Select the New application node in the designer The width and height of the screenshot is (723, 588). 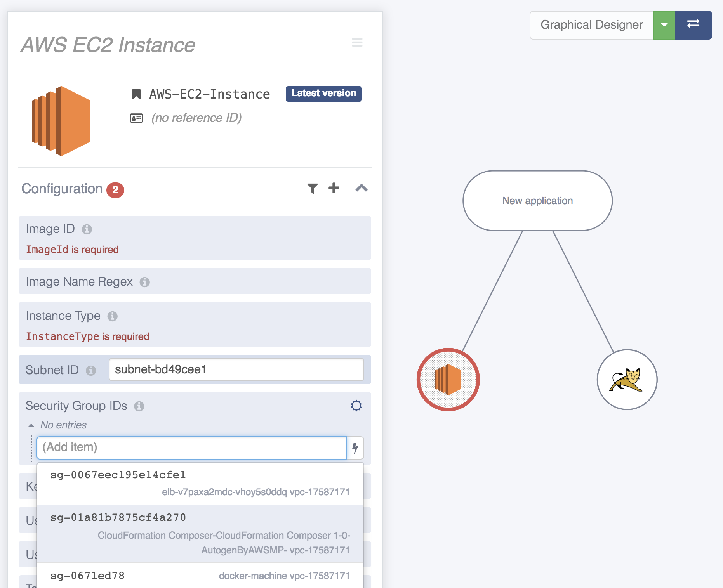(537, 201)
